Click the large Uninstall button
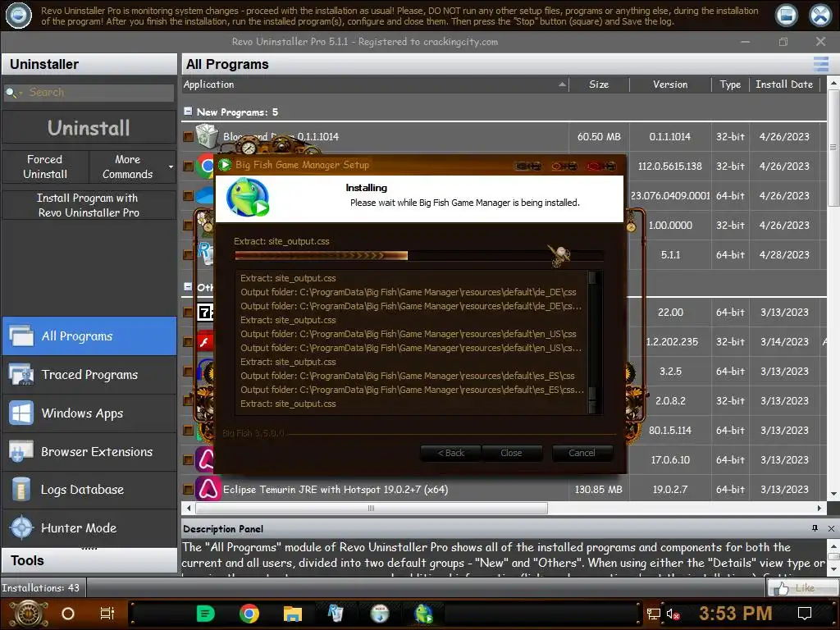This screenshot has height=630, width=840. (x=89, y=127)
